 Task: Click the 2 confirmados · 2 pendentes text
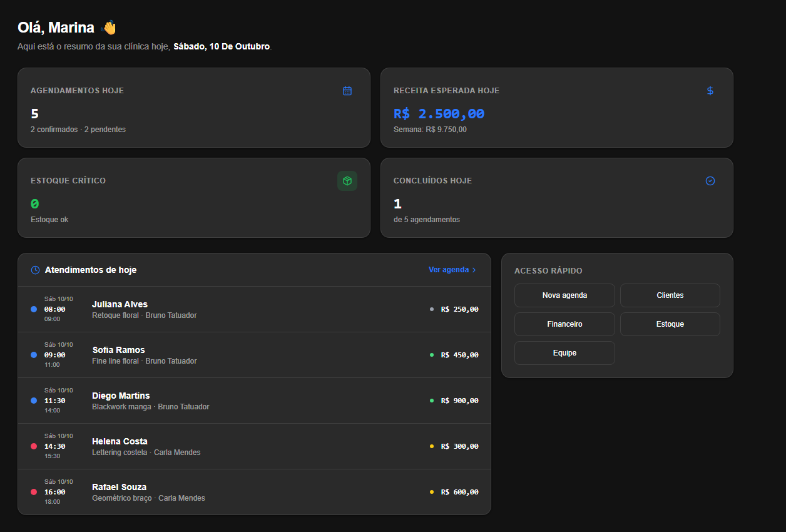[x=78, y=130]
